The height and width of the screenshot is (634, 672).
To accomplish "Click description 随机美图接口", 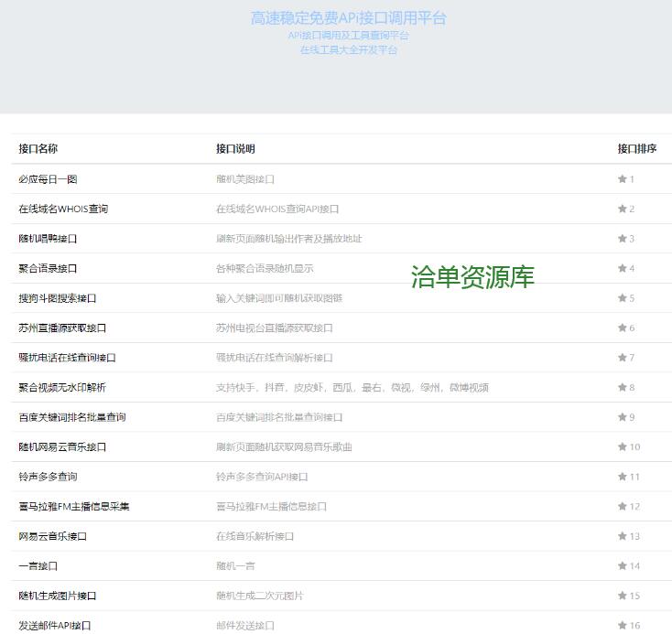I will click(x=245, y=179).
